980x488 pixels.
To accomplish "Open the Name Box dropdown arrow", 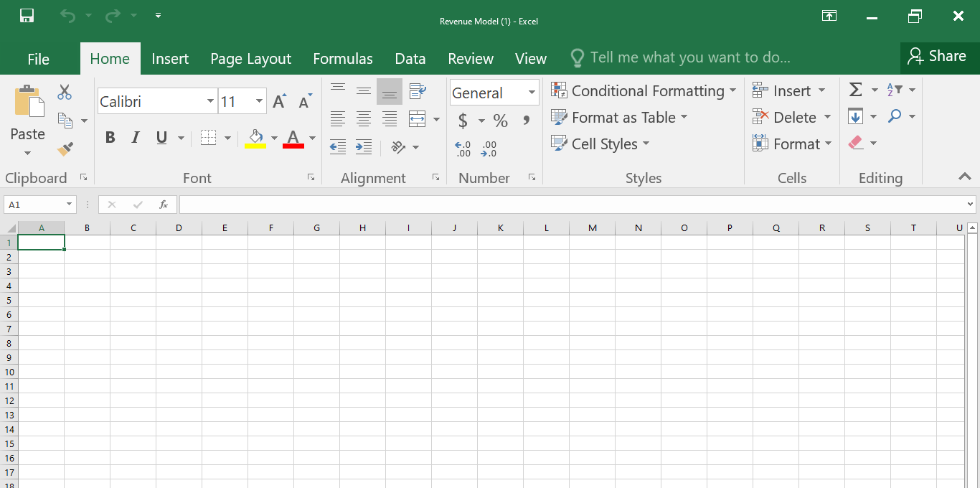I will click(x=70, y=205).
